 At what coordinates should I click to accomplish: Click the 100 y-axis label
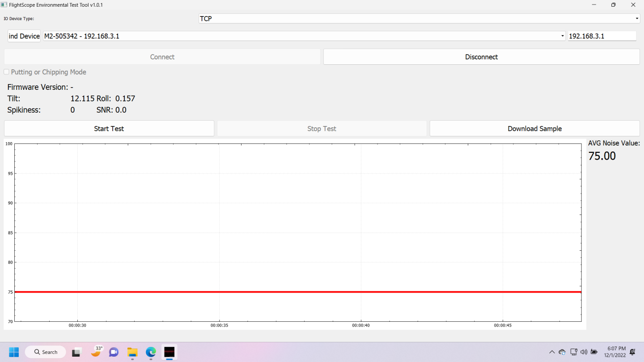point(8,144)
